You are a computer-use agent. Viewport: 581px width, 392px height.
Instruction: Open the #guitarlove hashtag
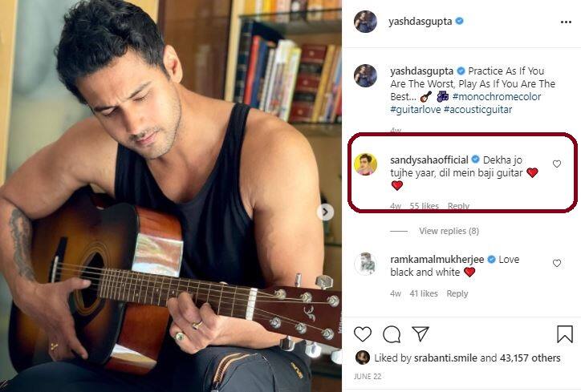(416, 110)
